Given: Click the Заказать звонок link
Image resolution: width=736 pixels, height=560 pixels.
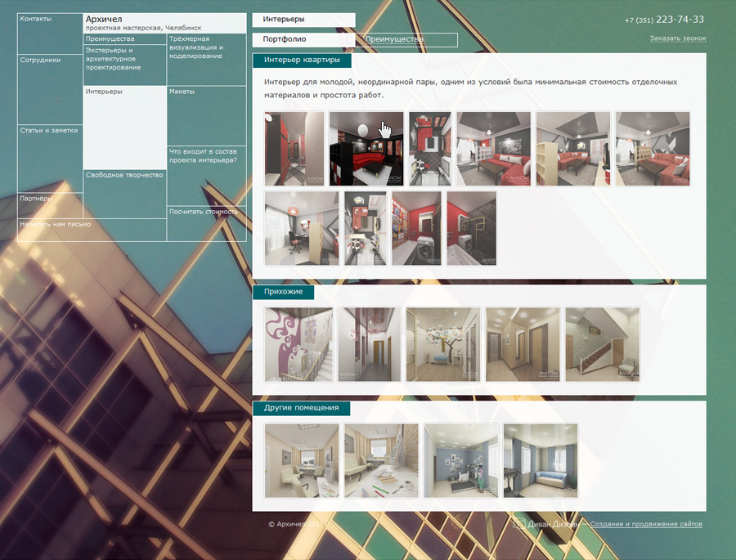Looking at the screenshot, I should 678,38.
